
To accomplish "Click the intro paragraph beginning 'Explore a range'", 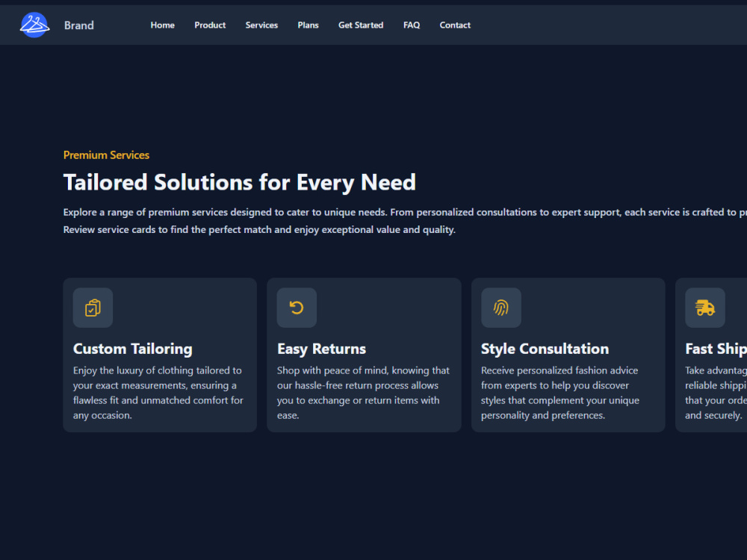I will click(405, 221).
